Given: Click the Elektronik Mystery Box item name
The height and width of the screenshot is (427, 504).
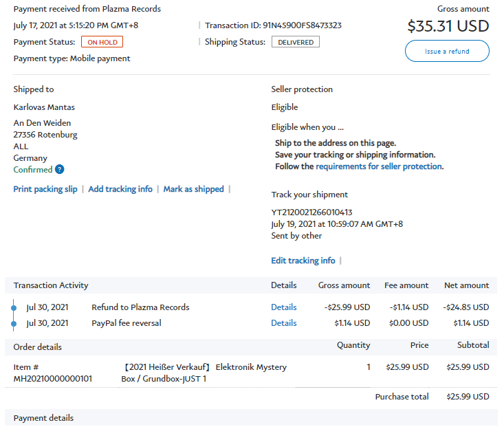Looking at the screenshot, I should (204, 373).
